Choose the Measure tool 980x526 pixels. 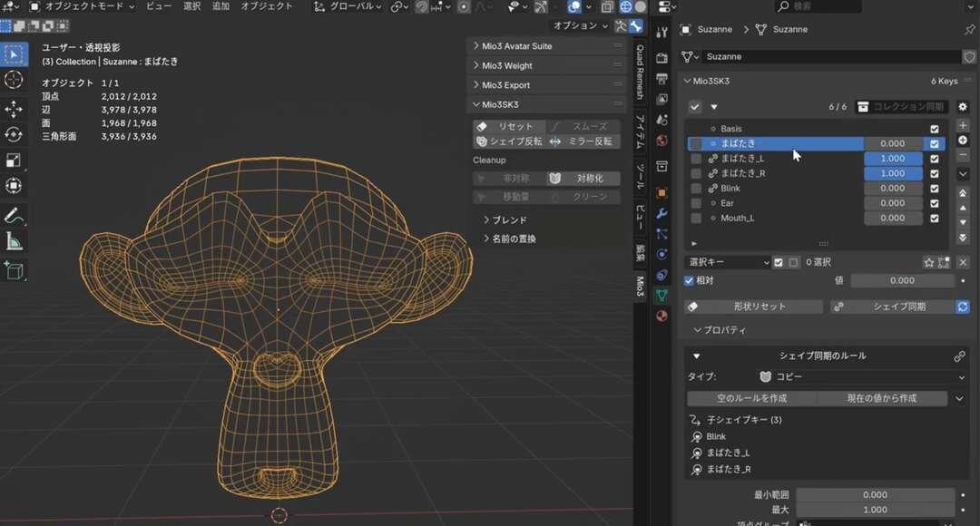13,241
